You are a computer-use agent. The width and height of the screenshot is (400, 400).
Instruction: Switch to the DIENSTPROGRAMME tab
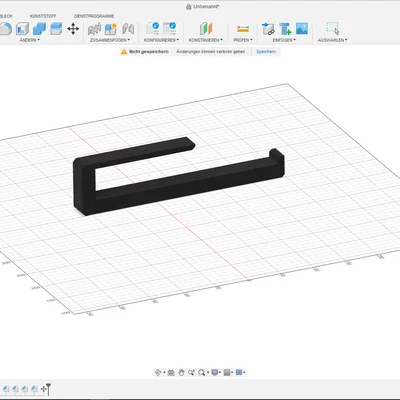tap(94, 16)
